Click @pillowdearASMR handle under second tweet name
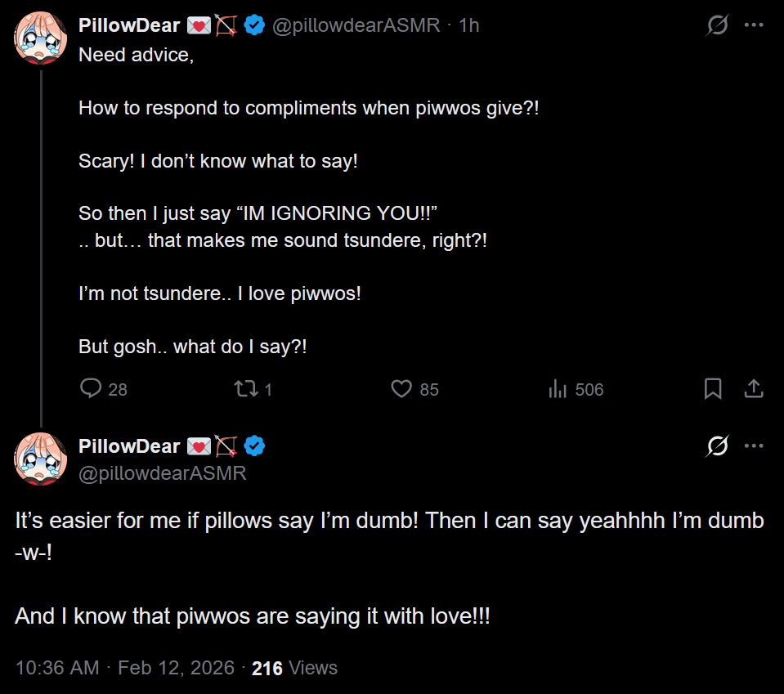 [162, 473]
